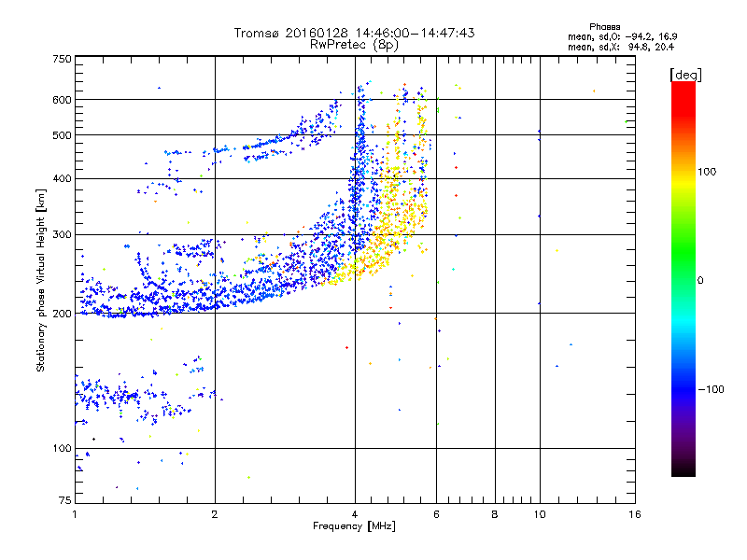Click the 'Stationary phase Virtual Height [km]' axis label

pos(41,281)
